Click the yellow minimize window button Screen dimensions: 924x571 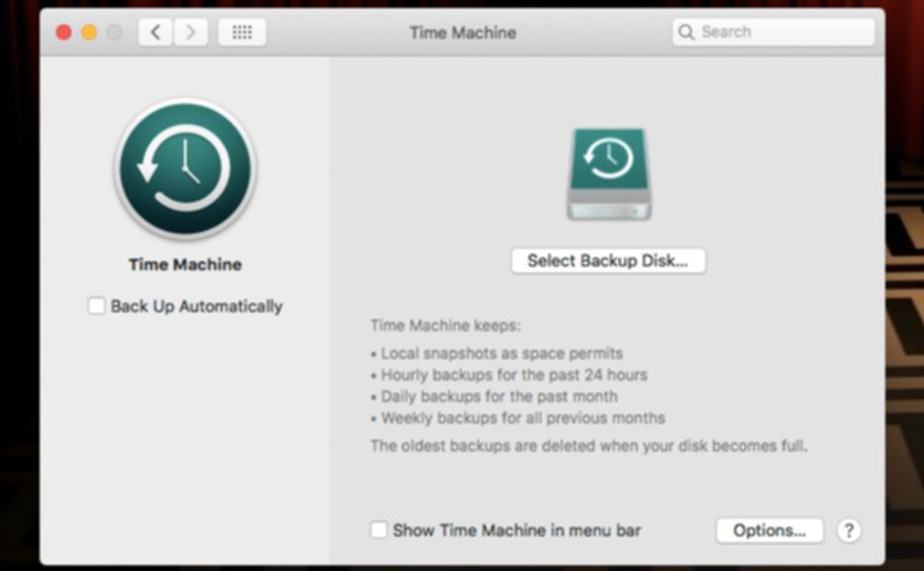pyautogui.click(x=89, y=32)
